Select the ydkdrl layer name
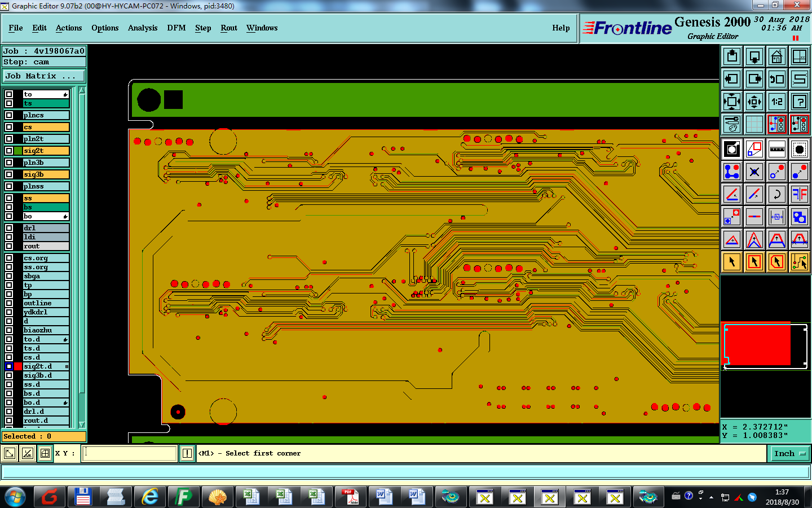 click(x=46, y=312)
